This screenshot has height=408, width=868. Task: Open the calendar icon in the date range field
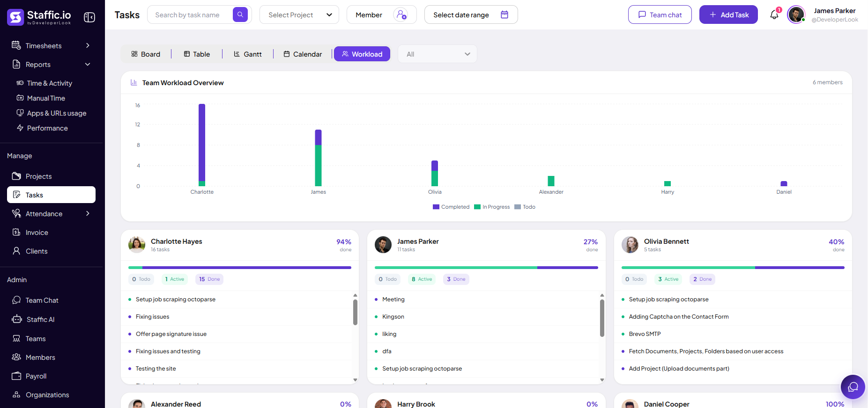504,15
